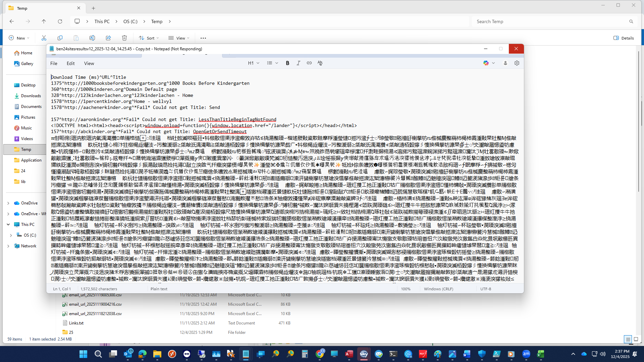Open Notepad Edit menu
This screenshot has width=644, height=362.
(x=70, y=63)
